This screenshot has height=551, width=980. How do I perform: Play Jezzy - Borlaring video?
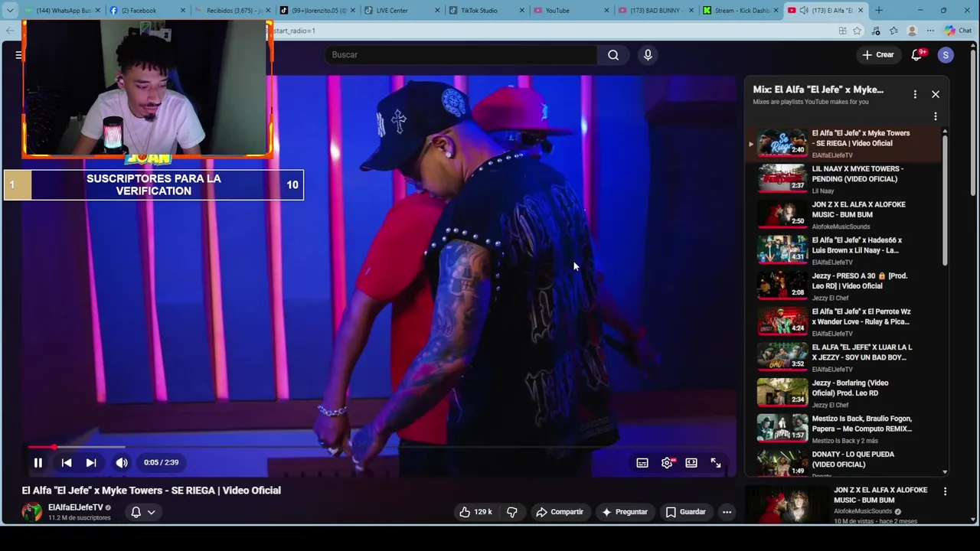[x=842, y=393]
